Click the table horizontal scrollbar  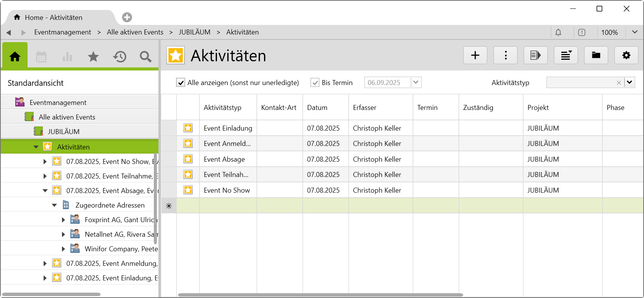click(x=321, y=295)
